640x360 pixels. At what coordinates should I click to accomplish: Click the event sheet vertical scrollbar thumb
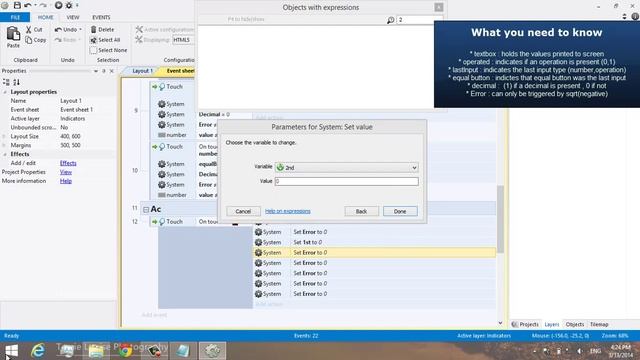tap(500, 219)
